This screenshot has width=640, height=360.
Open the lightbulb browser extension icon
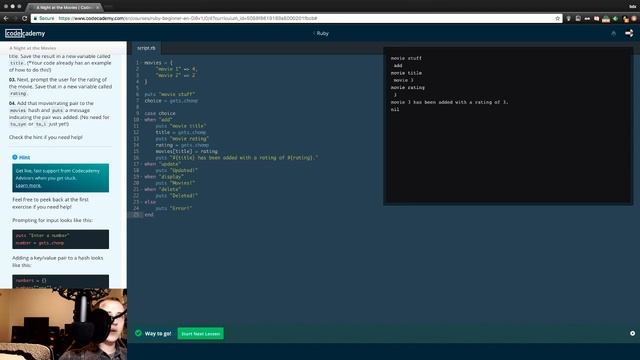[569, 18]
